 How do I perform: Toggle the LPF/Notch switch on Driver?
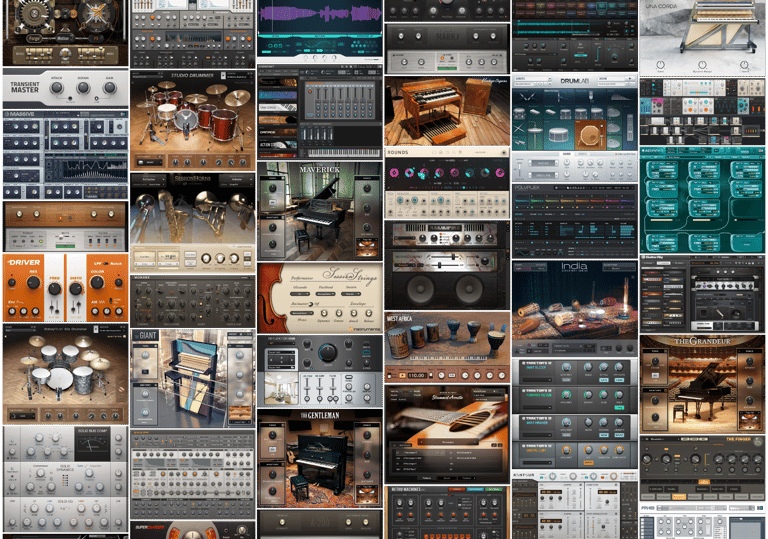pos(108,264)
